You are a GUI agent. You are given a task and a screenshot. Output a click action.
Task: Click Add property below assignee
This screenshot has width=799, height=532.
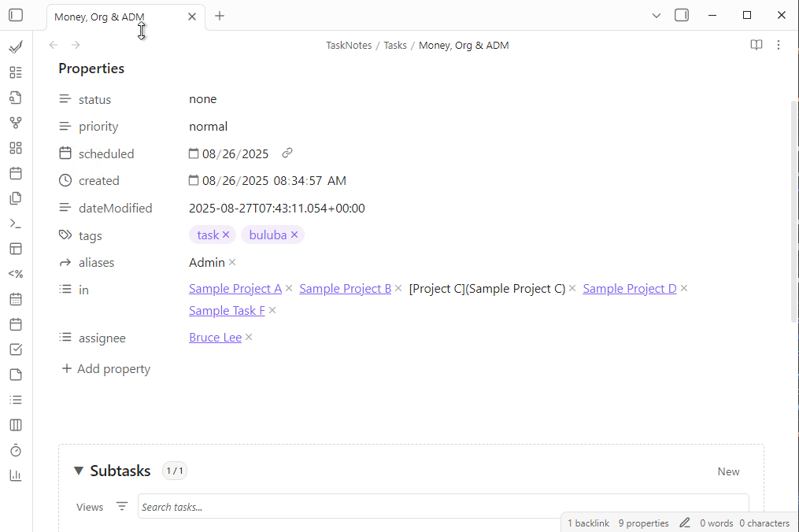pyautogui.click(x=105, y=368)
